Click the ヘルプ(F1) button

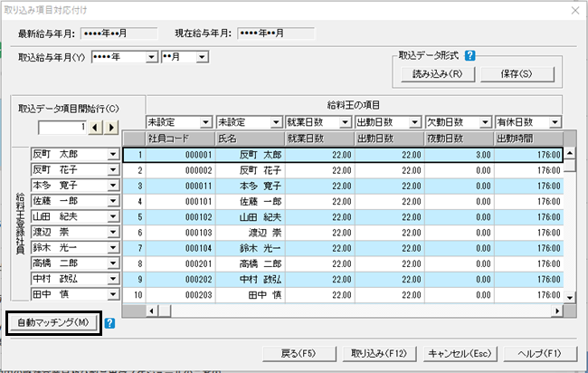[540, 353]
